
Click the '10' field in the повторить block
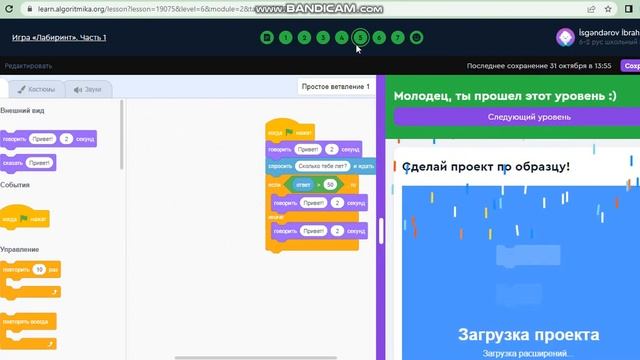click(39, 269)
